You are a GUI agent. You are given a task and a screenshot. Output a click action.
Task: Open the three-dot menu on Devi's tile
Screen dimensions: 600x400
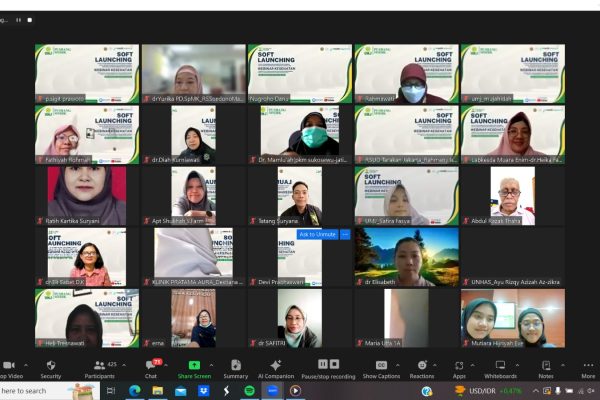pos(345,234)
